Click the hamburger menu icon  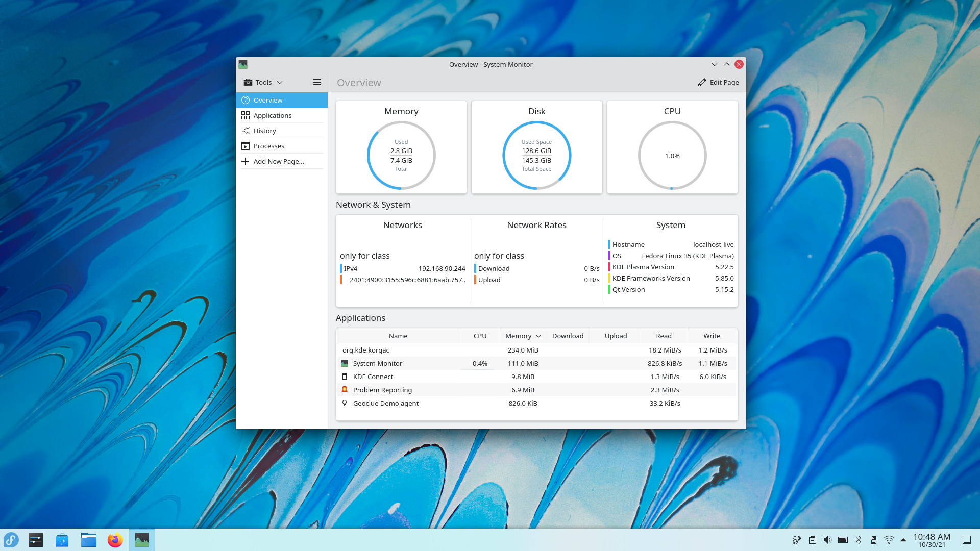pyautogui.click(x=316, y=82)
